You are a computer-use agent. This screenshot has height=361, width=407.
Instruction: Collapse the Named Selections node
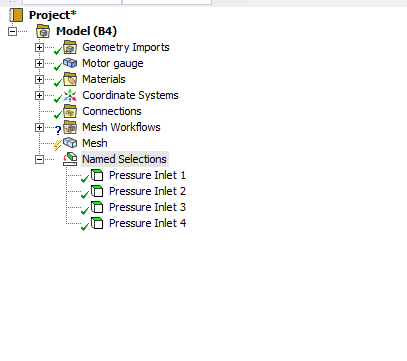[39, 159]
